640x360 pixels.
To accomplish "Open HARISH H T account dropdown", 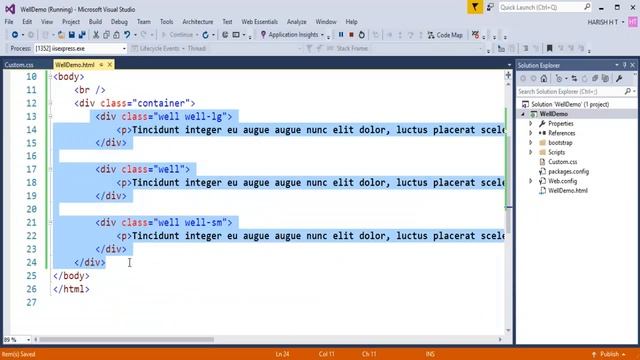I will click(x=606, y=22).
